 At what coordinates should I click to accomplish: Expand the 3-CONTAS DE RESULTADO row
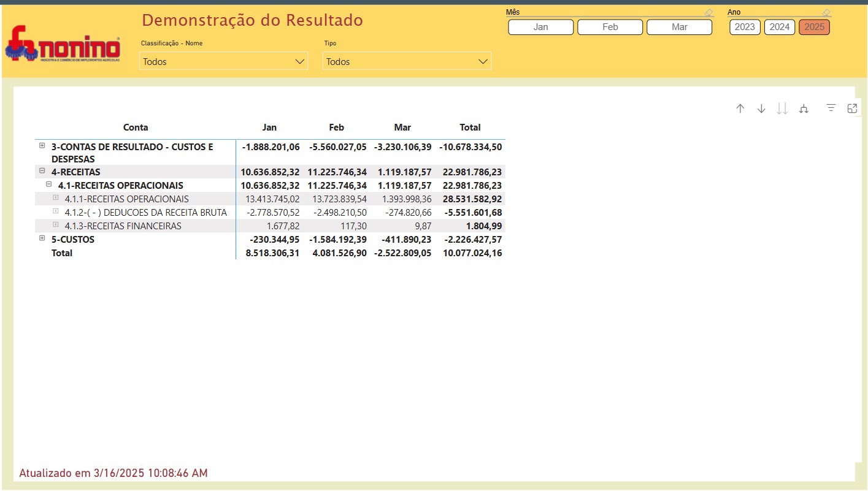point(42,146)
